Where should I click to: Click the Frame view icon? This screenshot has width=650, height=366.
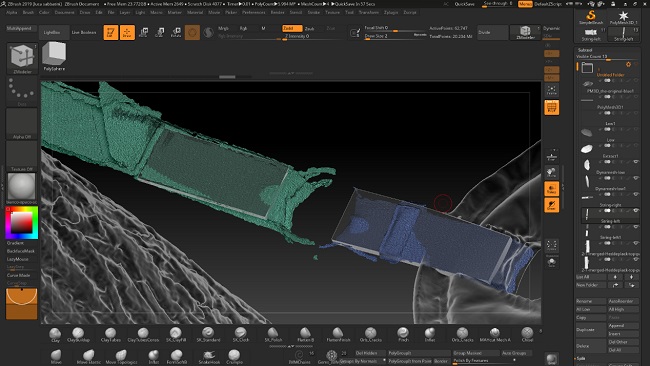pos(552,90)
